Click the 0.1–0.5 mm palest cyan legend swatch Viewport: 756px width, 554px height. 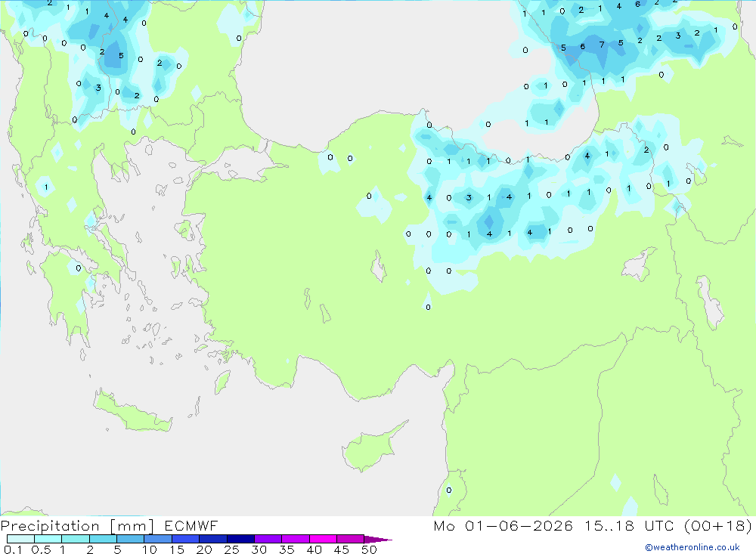[x=20, y=539]
